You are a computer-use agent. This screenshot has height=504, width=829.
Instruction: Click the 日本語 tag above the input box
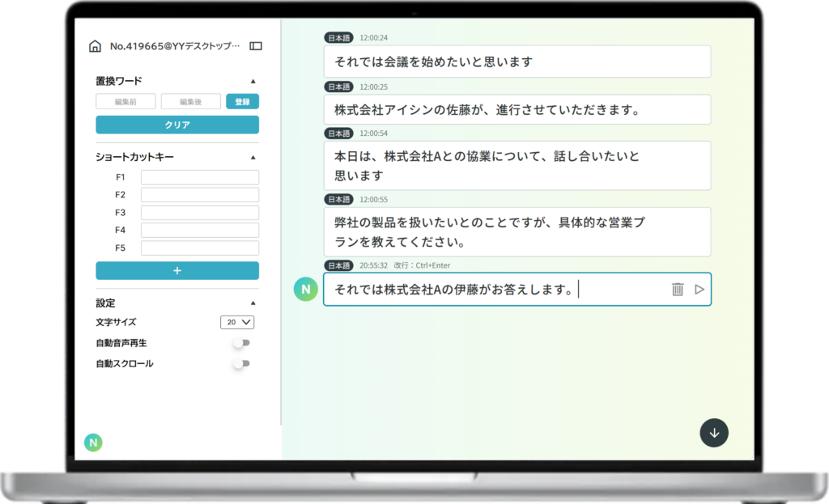(339, 265)
